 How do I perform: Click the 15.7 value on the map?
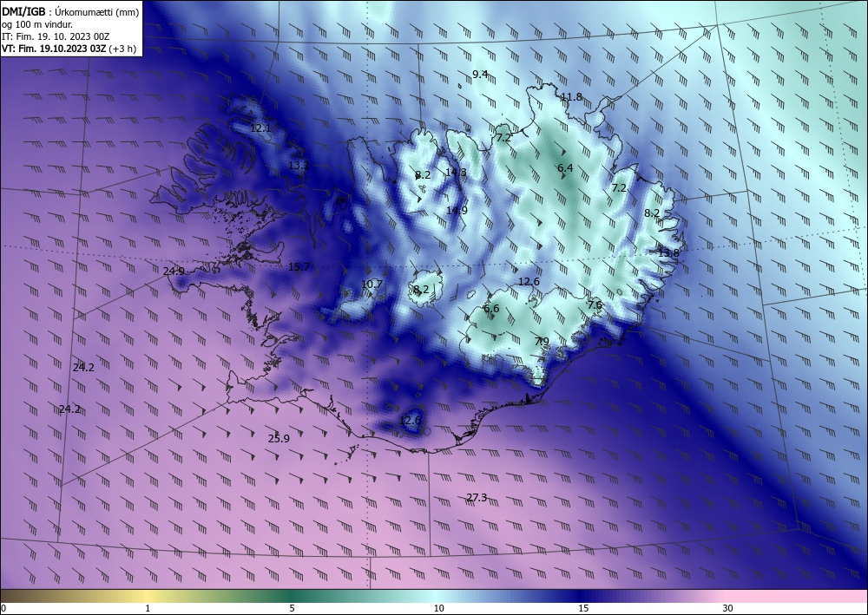click(299, 267)
